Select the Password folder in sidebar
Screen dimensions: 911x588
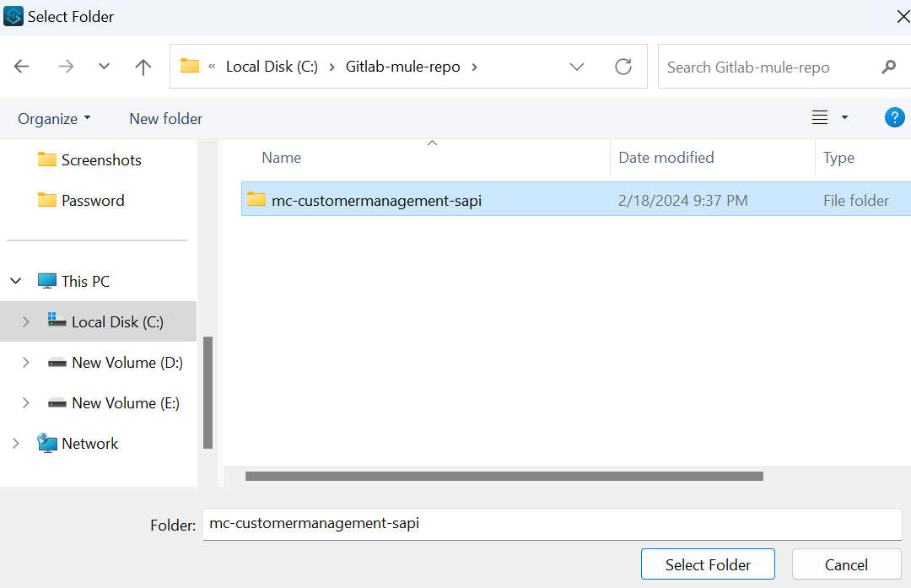coord(93,201)
